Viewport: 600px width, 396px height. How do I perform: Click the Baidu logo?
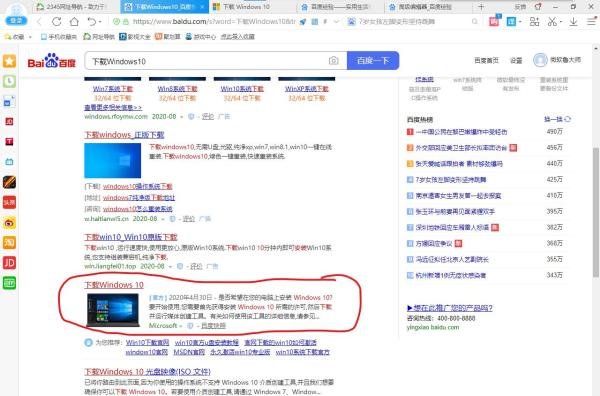point(52,61)
